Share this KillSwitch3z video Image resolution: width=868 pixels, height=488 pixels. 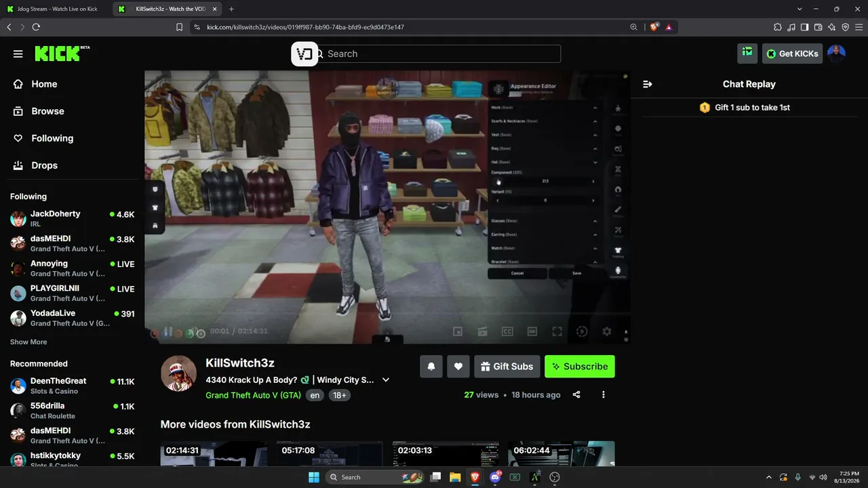576,394
